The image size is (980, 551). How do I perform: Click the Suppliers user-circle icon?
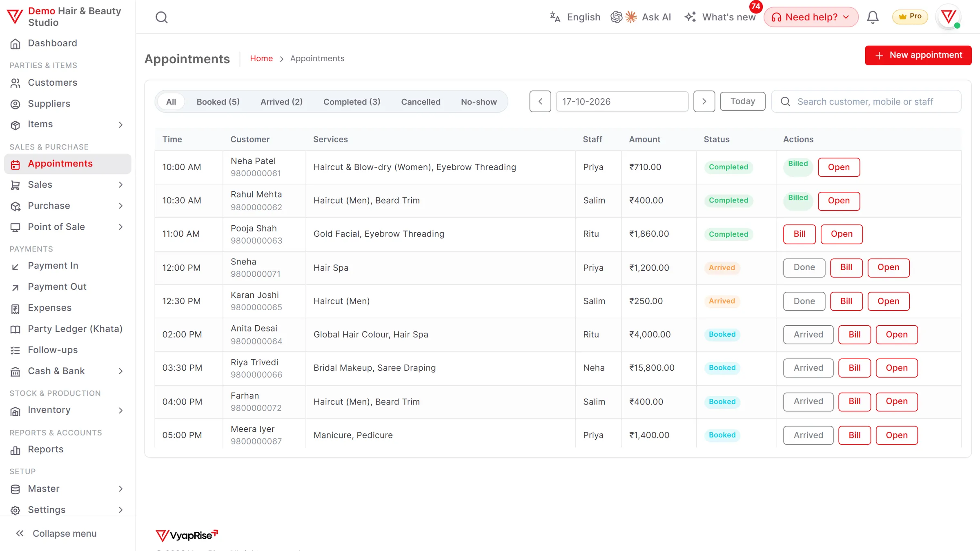[15, 104]
